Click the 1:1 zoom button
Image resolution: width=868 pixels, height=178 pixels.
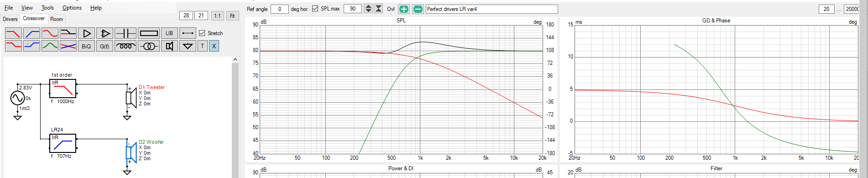pyautogui.click(x=217, y=16)
